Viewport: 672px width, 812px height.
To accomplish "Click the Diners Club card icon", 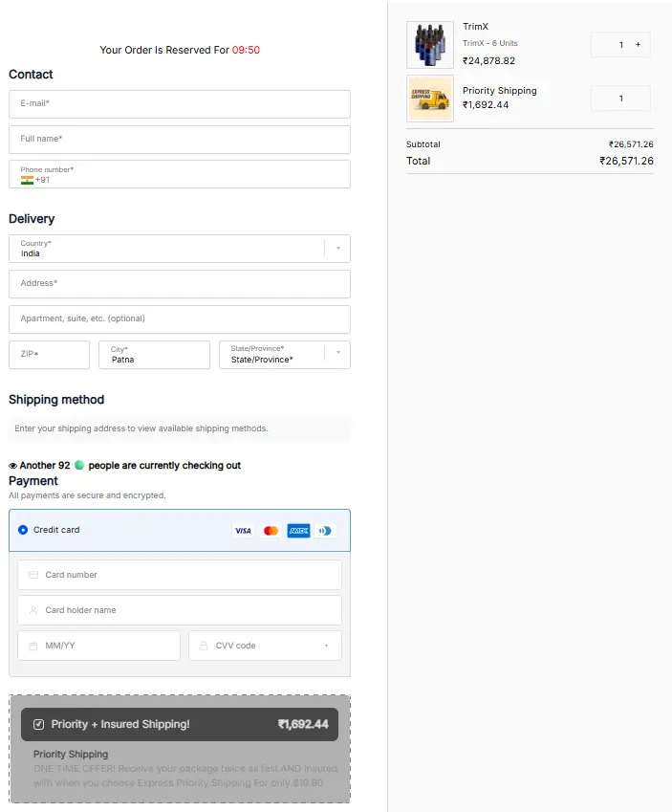I will pyautogui.click(x=325, y=530).
